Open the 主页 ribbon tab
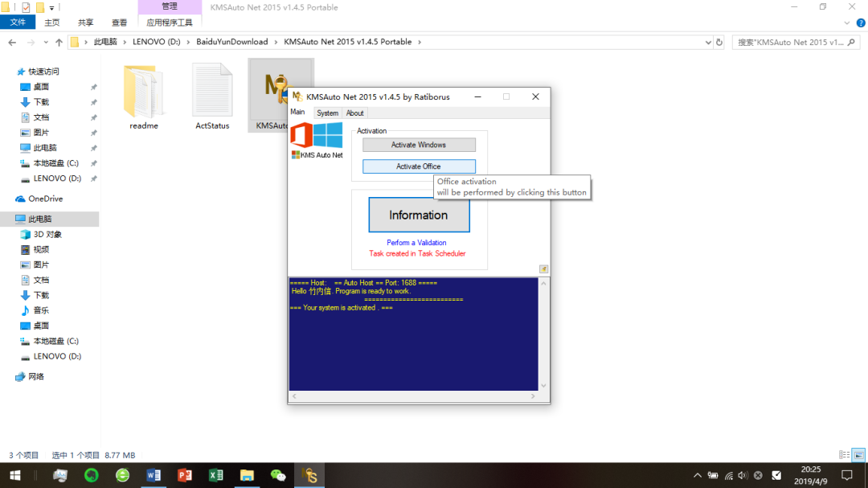868x488 pixels. (52, 23)
